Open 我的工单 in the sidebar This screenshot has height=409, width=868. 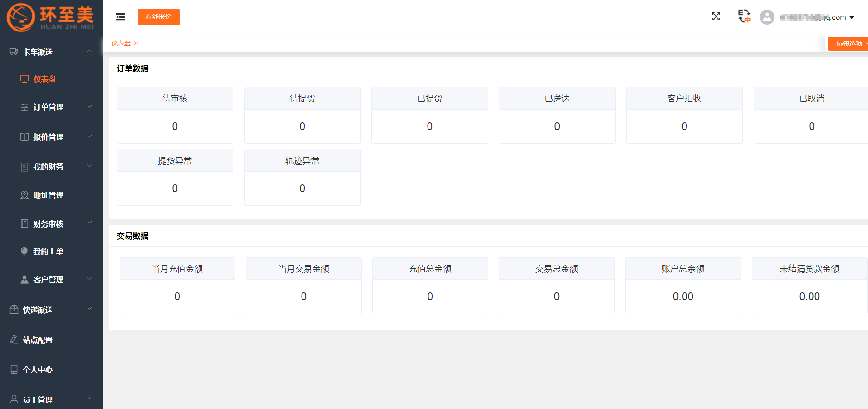[x=48, y=251]
